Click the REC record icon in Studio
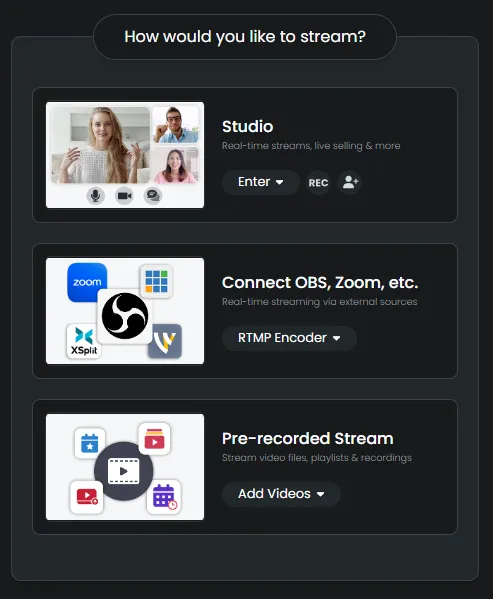 (x=318, y=183)
